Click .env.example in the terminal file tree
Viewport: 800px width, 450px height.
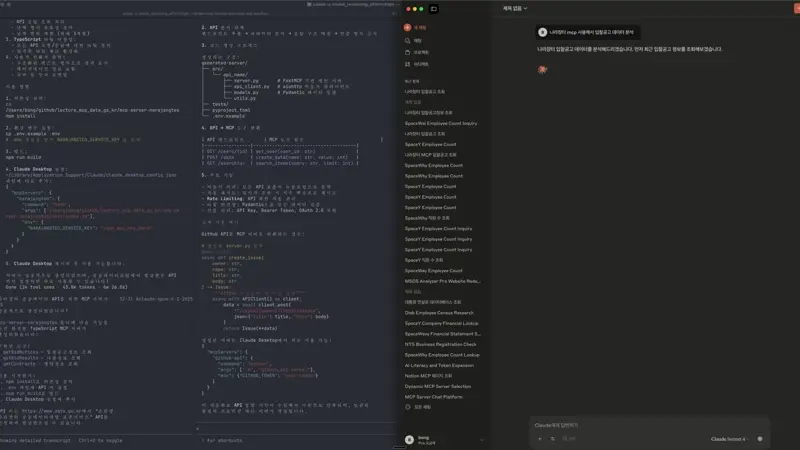(229, 116)
